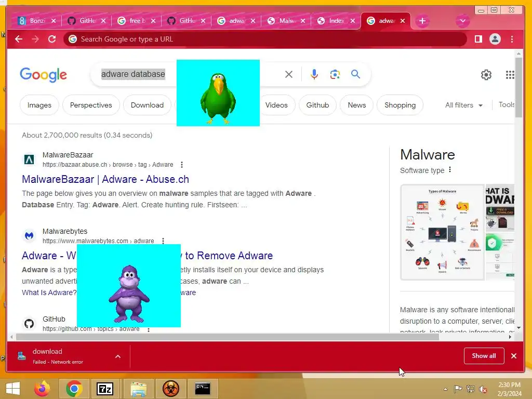Open the What Is Adware? sublink
The image size is (532, 399).
pyautogui.click(x=49, y=292)
